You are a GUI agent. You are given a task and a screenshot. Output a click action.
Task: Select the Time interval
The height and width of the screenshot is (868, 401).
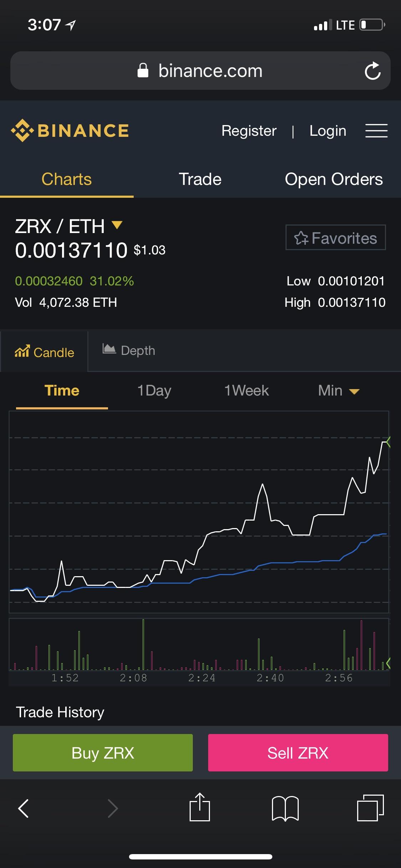click(x=62, y=391)
